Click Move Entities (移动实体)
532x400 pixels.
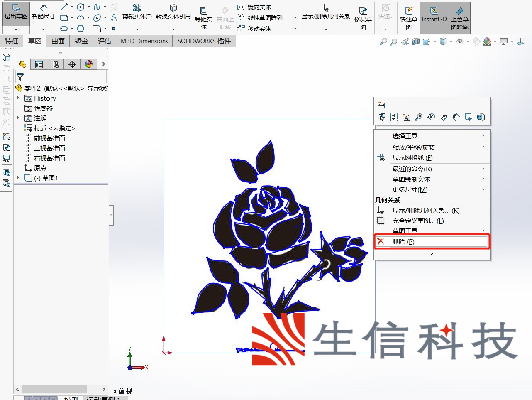254,29
